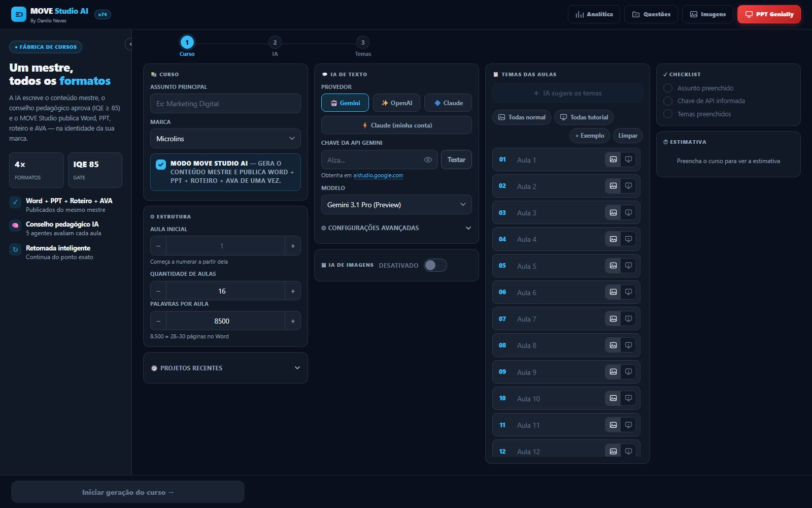Click the Aula 7 theme field
The image size is (812, 508).
point(558,319)
